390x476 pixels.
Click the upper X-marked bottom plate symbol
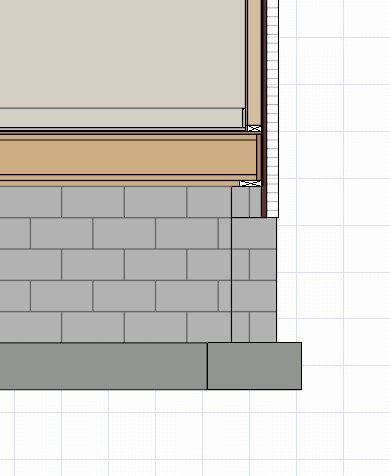click(254, 128)
